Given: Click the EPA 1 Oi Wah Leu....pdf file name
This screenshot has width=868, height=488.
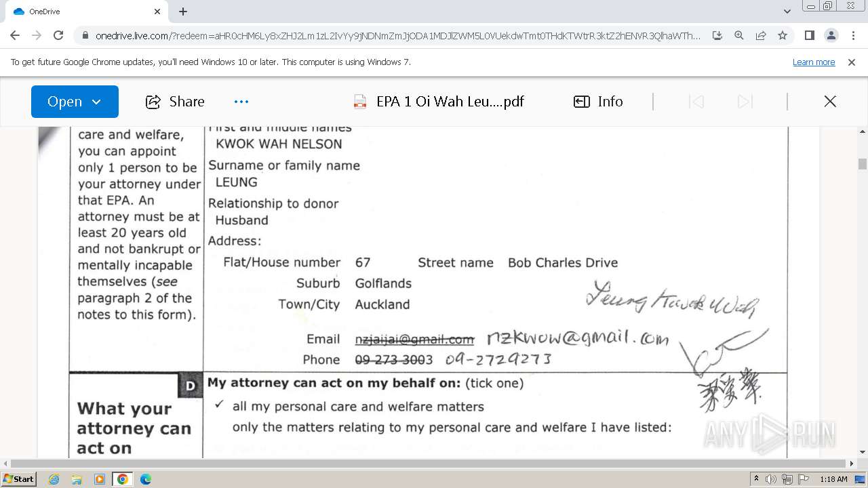Looking at the screenshot, I should click(x=450, y=102).
